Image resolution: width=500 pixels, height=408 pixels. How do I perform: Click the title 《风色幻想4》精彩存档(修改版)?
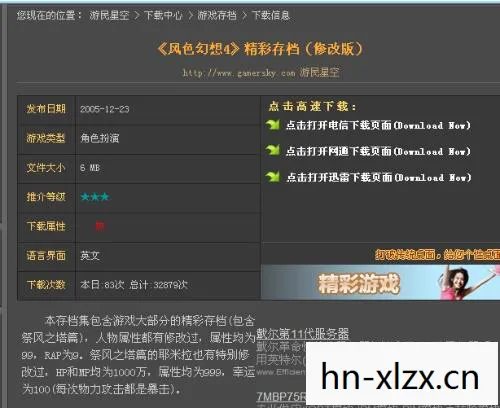(260, 49)
